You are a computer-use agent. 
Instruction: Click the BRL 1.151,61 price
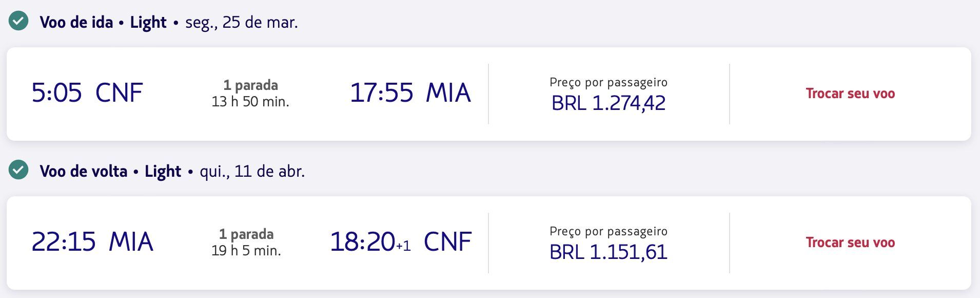608,252
